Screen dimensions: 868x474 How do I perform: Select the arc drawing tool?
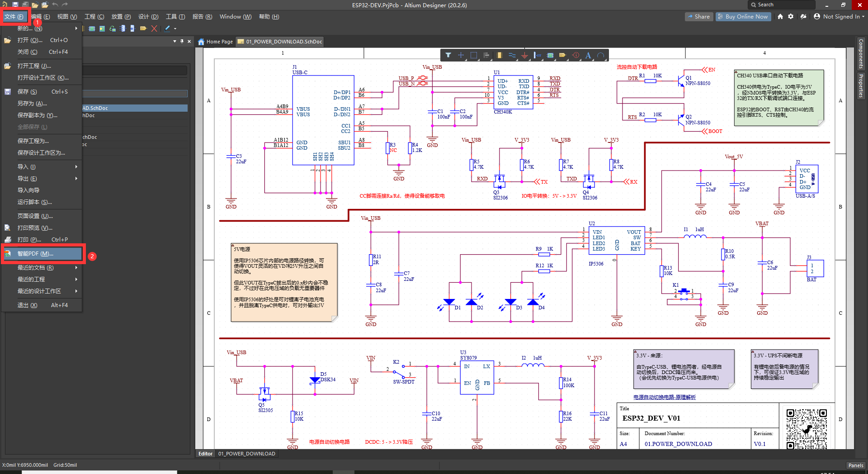(601, 55)
